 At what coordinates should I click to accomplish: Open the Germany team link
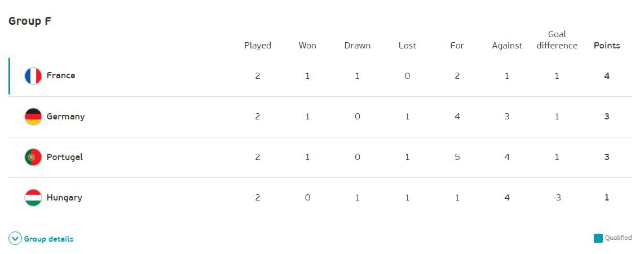coord(65,117)
